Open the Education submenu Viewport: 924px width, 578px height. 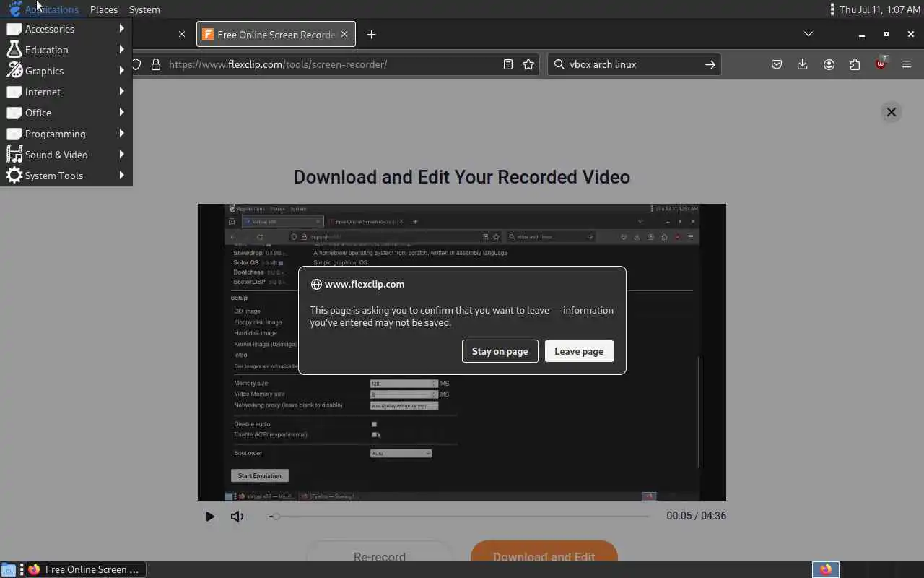(x=66, y=50)
